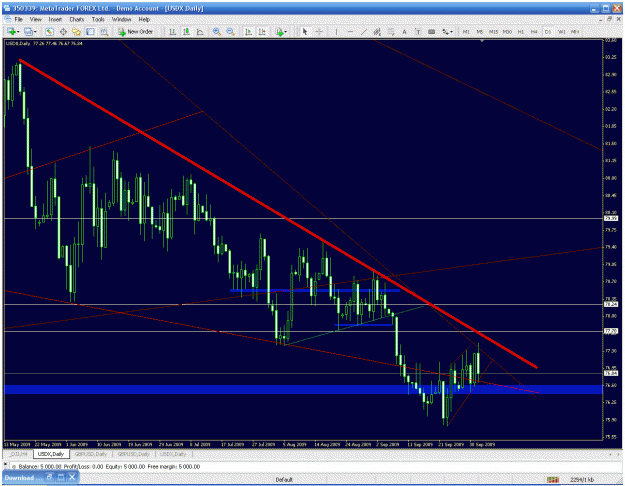625x486 pixels.
Task: Restore the inner chart window button
Action: click(x=610, y=19)
